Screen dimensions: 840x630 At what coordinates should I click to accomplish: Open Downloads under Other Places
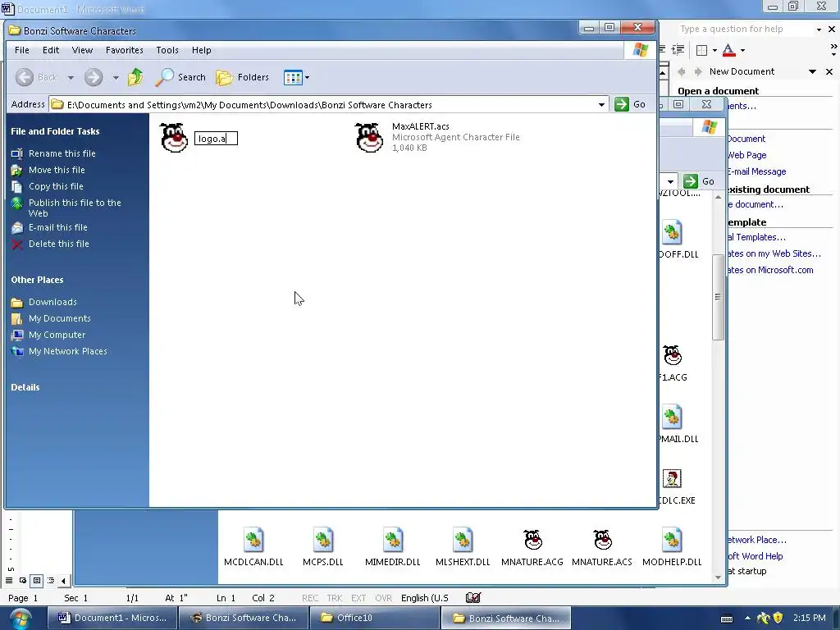[52, 302]
